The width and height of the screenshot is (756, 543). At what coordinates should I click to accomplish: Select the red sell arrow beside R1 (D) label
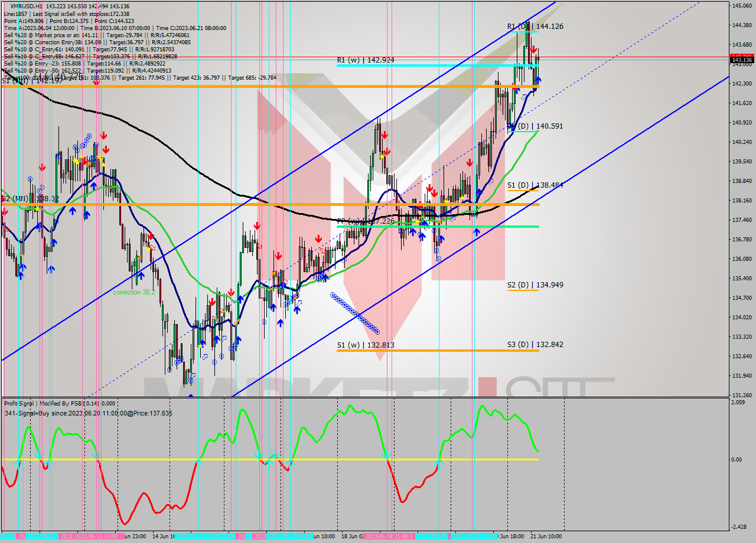click(x=533, y=50)
